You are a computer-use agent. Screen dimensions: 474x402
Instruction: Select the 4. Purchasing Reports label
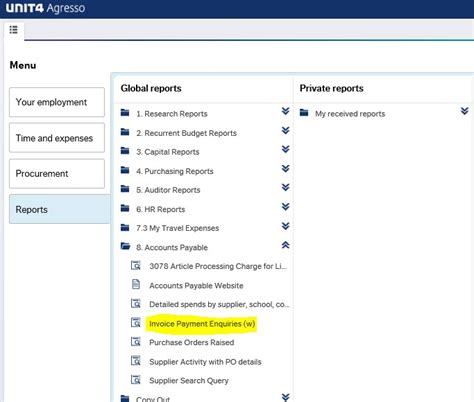tap(175, 171)
